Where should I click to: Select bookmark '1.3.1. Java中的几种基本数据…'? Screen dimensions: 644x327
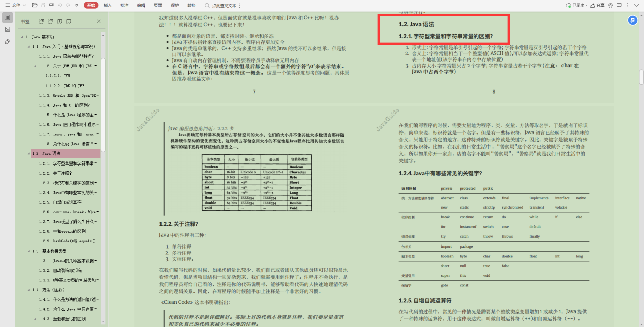(x=69, y=261)
